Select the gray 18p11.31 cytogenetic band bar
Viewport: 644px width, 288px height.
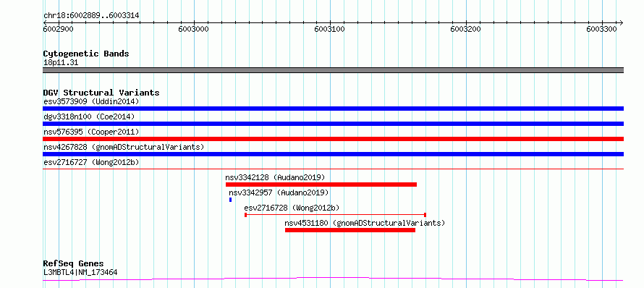333,70
